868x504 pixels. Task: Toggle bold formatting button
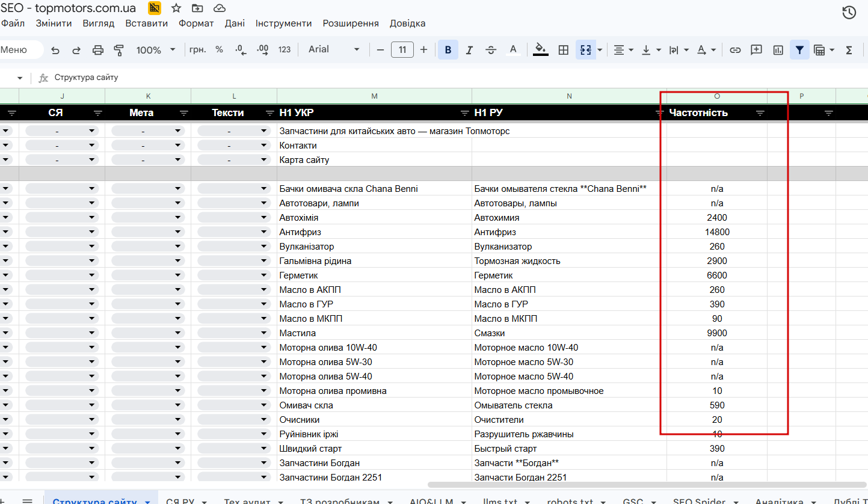click(x=448, y=50)
